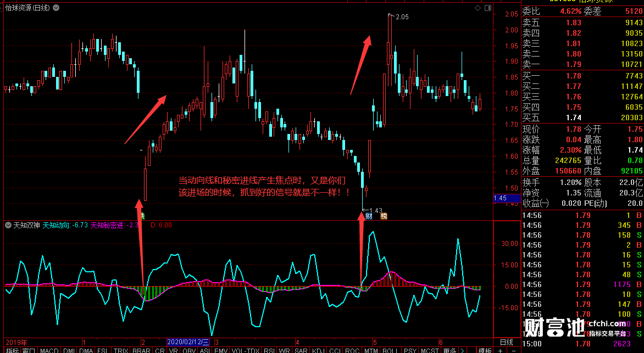The image size is (644, 353).
Task: Show the MCST indicator
Action: coord(430,351)
